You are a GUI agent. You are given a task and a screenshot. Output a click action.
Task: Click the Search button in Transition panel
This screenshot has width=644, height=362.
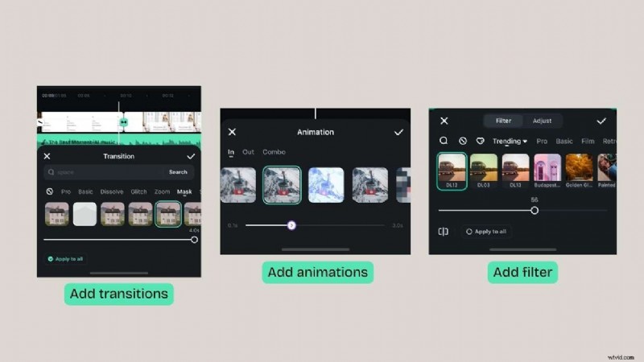click(x=178, y=172)
